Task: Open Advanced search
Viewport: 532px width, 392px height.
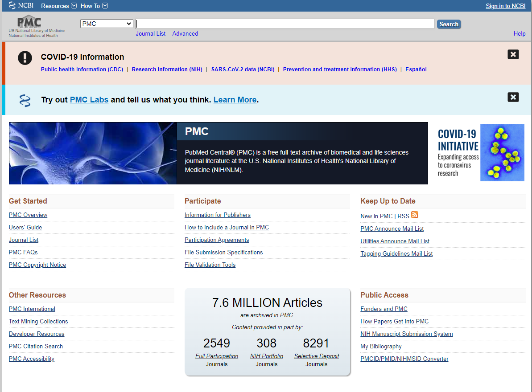Action: click(x=185, y=33)
